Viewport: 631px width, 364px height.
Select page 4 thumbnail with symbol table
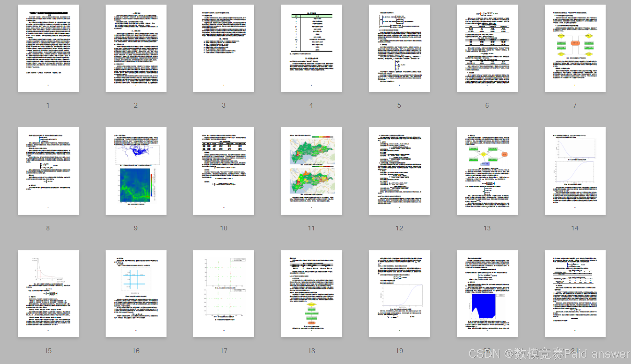[311, 48]
